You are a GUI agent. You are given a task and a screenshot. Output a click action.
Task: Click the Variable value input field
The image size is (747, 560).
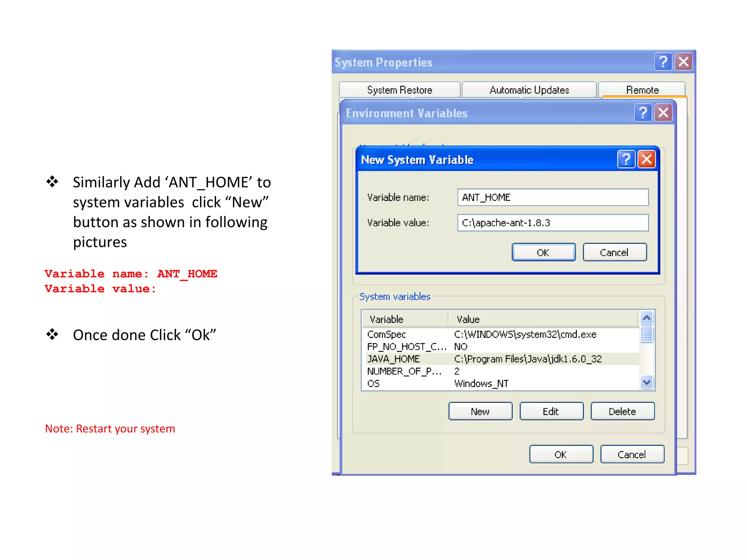point(553,223)
